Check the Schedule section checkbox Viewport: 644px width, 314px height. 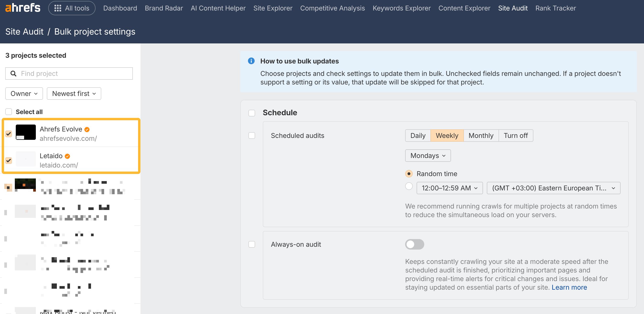(x=252, y=113)
